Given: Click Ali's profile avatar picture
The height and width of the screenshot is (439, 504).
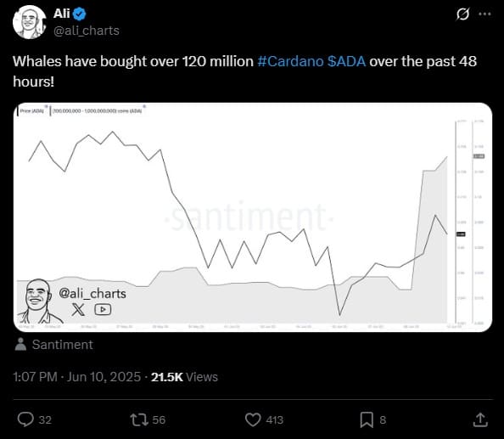Looking at the screenshot, I should [29, 22].
